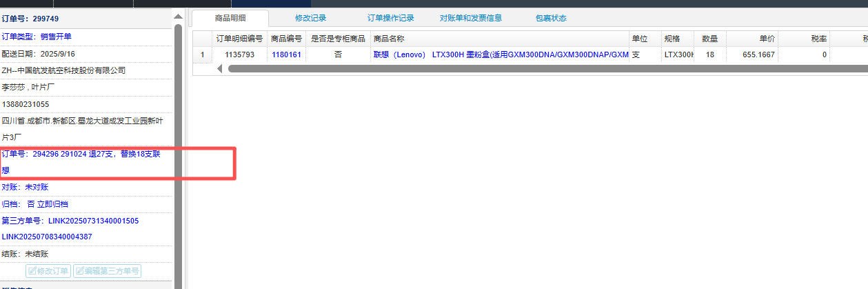Open the 联想 LTX300H 墨粉盒 product link
Image resolution: width=868 pixels, height=289 pixels.
pyautogui.click(x=501, y=54)
